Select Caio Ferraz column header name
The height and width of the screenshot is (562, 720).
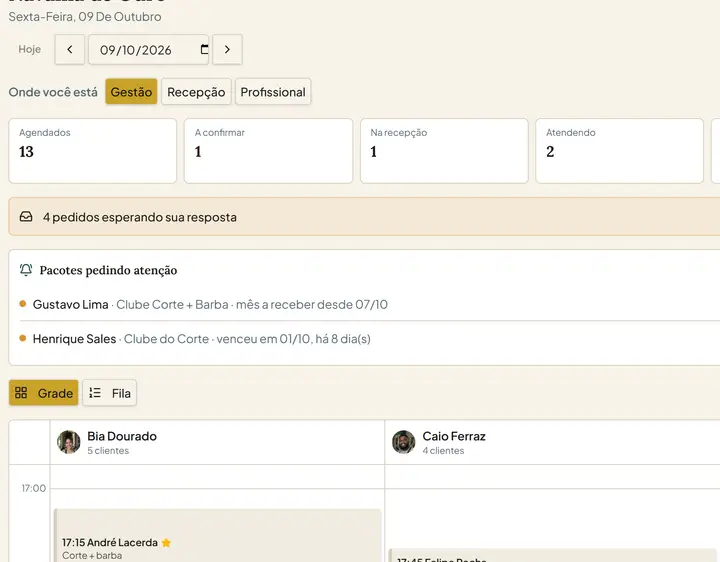tap(454, 436)
